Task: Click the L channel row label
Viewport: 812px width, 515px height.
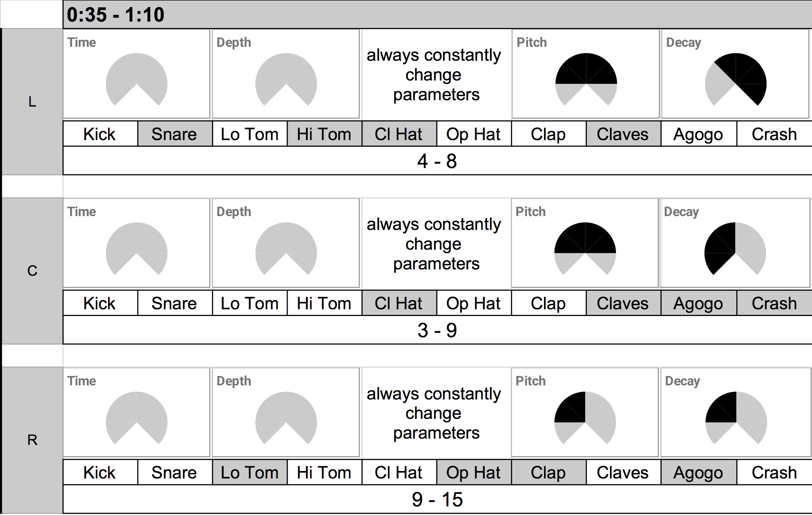Action: tap(32, 102)
